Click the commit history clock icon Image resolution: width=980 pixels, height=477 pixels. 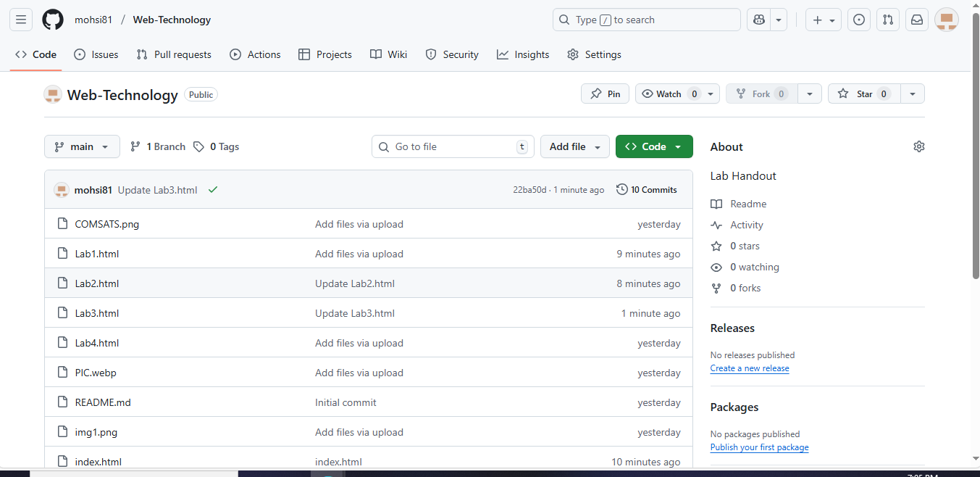point(621,189)
